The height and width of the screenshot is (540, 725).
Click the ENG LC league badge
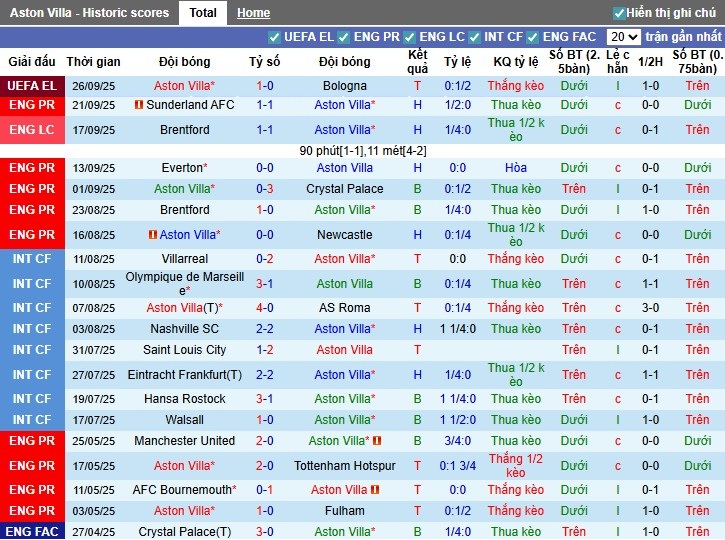click(x=32, y=130)
